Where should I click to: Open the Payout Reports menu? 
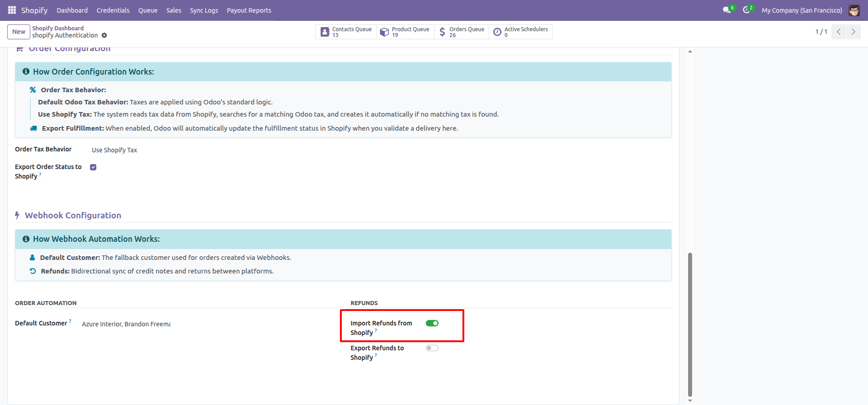249,10
